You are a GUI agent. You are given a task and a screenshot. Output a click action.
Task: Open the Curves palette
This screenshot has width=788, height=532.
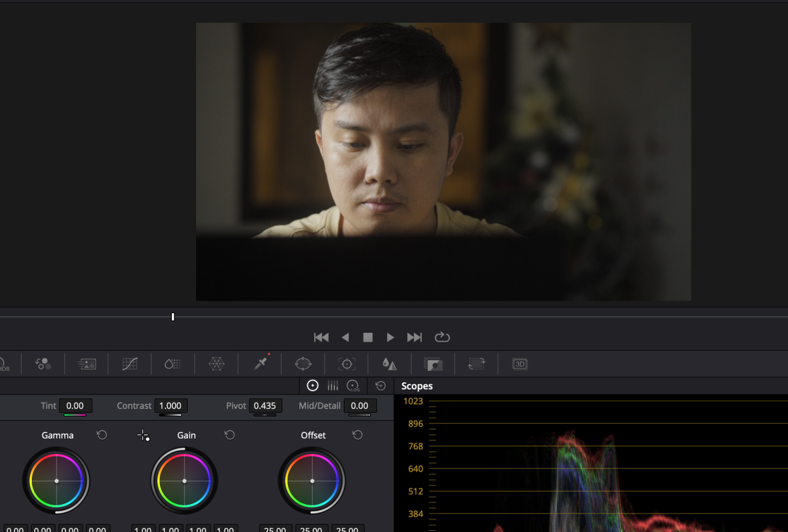(x=129, y=364)
